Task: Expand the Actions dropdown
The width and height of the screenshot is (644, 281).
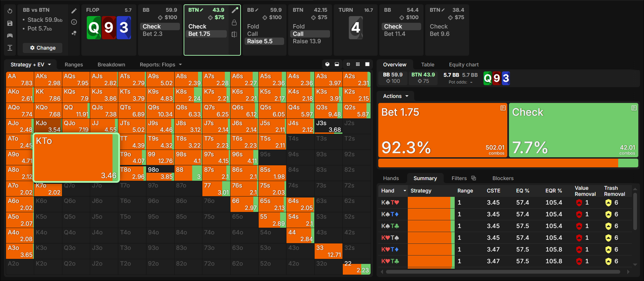Action: pos(396,96)
